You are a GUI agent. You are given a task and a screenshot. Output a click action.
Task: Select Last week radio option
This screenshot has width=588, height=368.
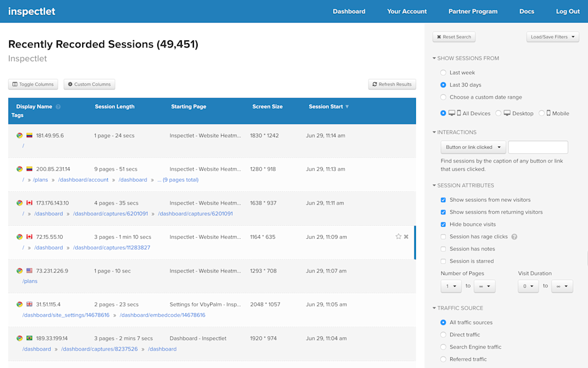point(443,73)
